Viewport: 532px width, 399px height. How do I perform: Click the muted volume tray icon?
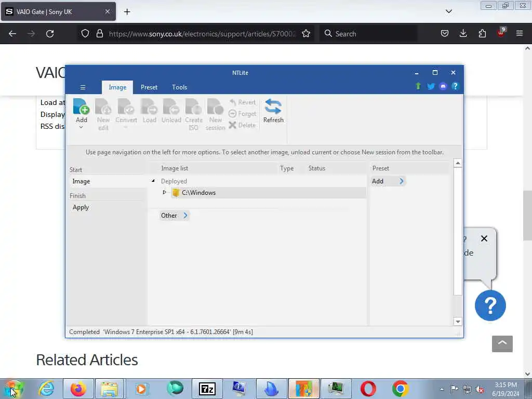pos(480,389)
